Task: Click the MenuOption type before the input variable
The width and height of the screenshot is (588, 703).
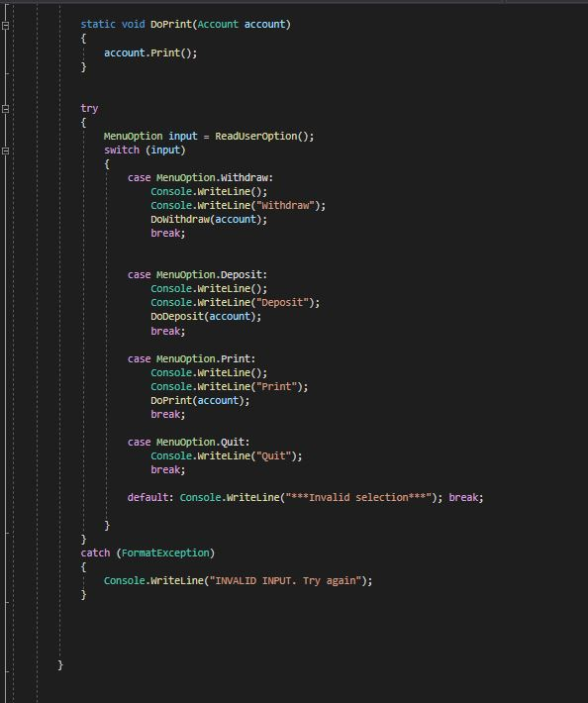Action: [x=133, y=137]
